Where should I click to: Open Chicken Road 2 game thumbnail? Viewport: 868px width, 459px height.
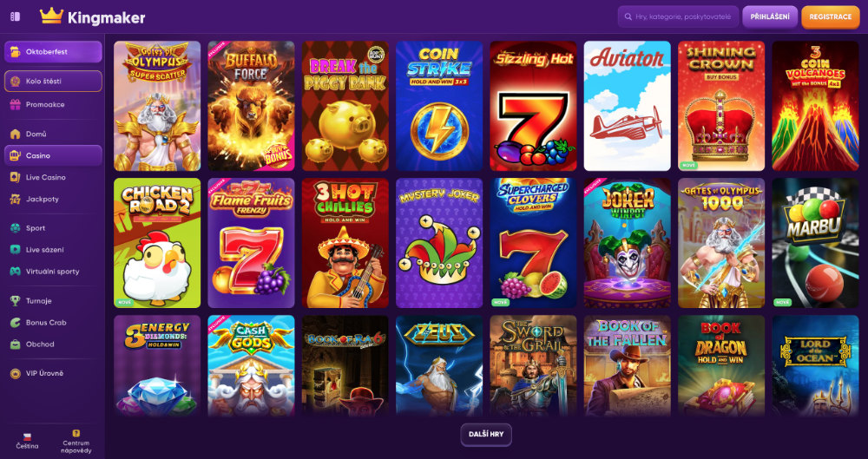pos(157,242)
